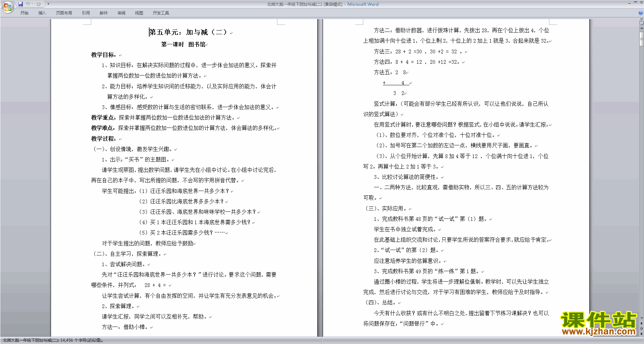
Task: Switch to the 插入 ribbon tab
Action: [x=42, y=13]
